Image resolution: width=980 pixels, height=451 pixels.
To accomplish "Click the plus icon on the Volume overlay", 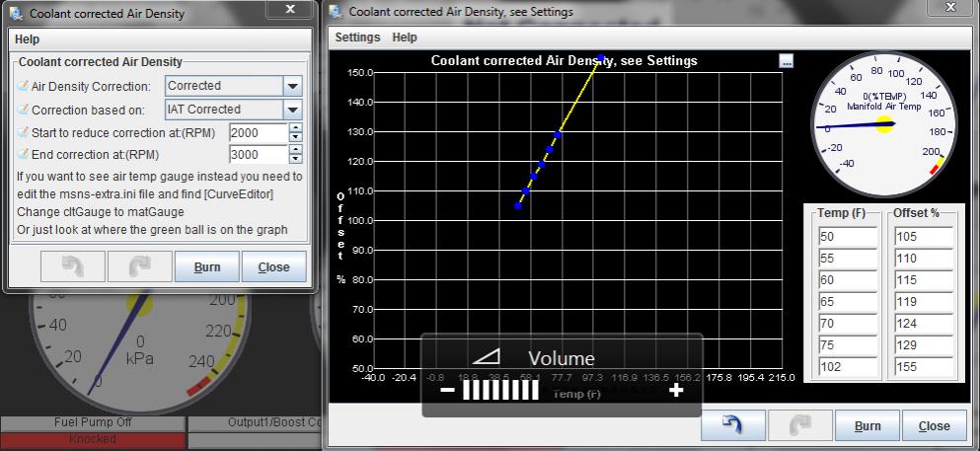I will [x=676, y=390].
